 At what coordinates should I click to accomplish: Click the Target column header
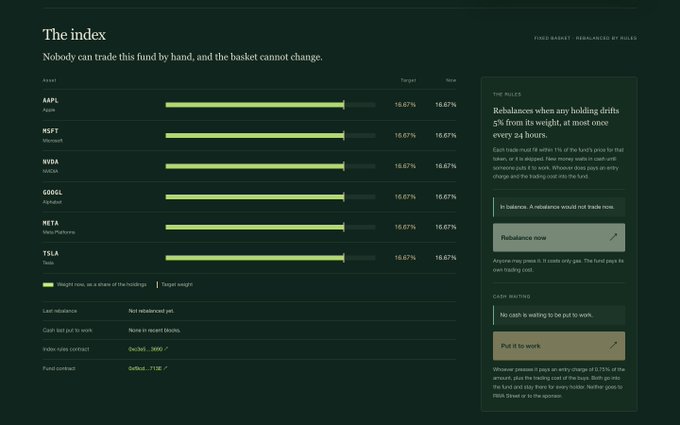[408, 80]
